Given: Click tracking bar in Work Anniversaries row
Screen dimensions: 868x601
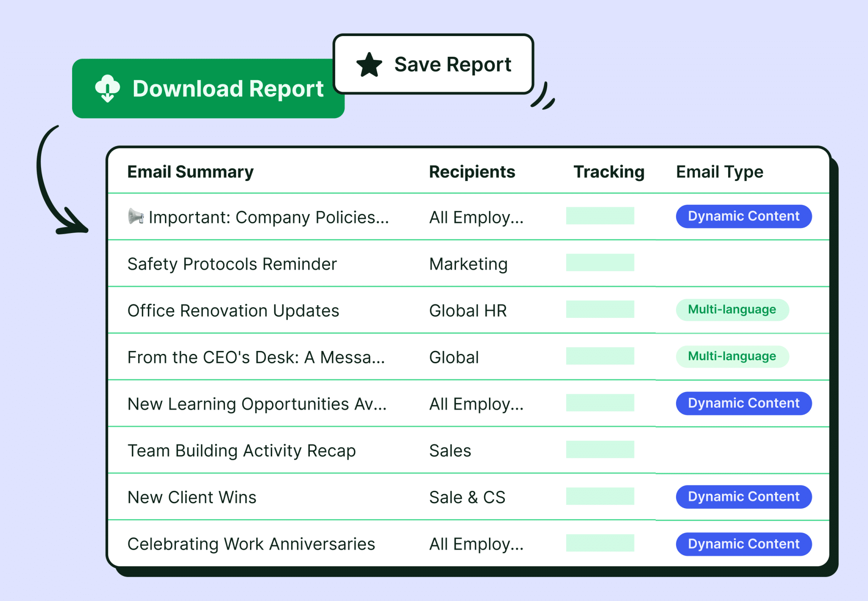Looking at the screenshot, I should (x=600, y=543).
